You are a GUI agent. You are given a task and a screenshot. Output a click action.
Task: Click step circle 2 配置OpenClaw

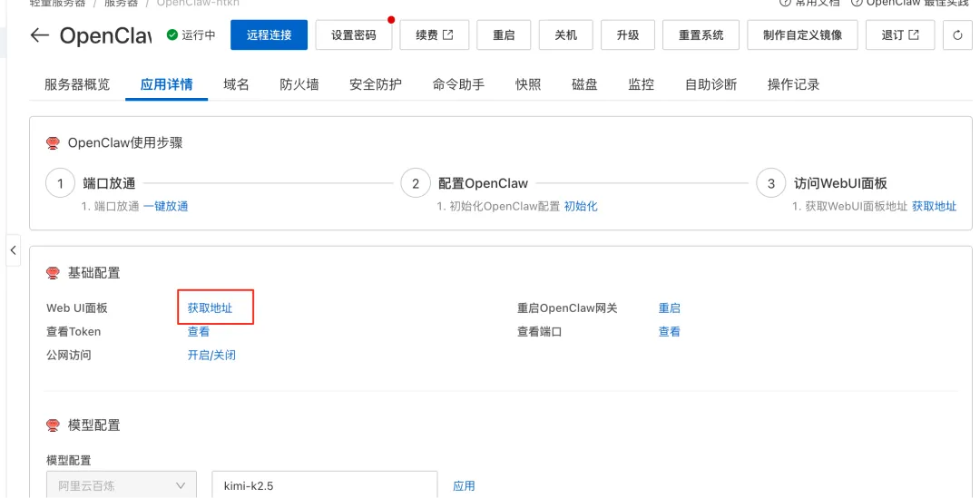[416, 184]
